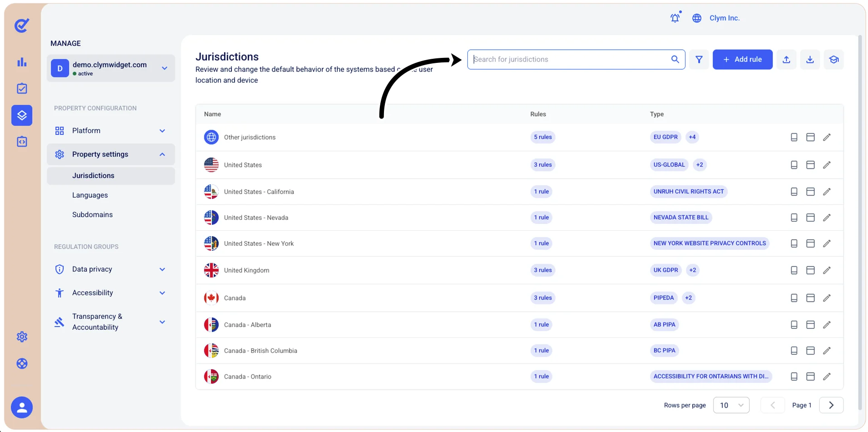Go to the next page arrow

[x=831, y=405]
